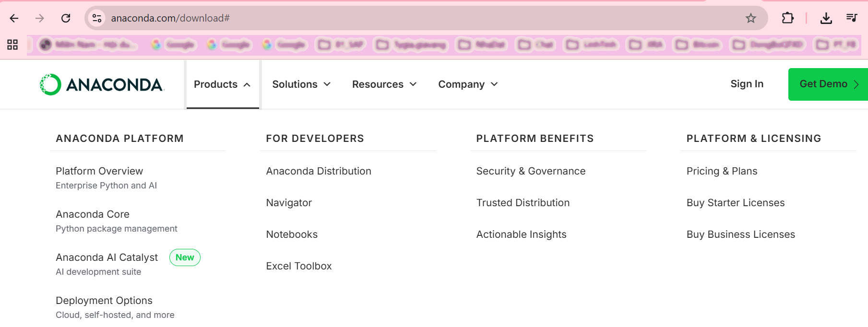Expand the Company menu
Image resolution: width=868 pixels, height=327 pixels.
pos(468,84)
